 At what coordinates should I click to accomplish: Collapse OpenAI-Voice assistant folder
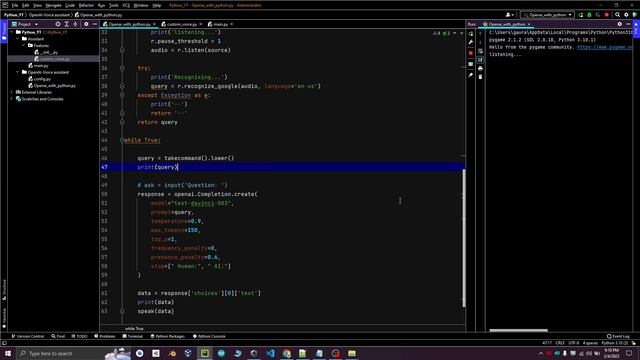(x=18, y=72)
